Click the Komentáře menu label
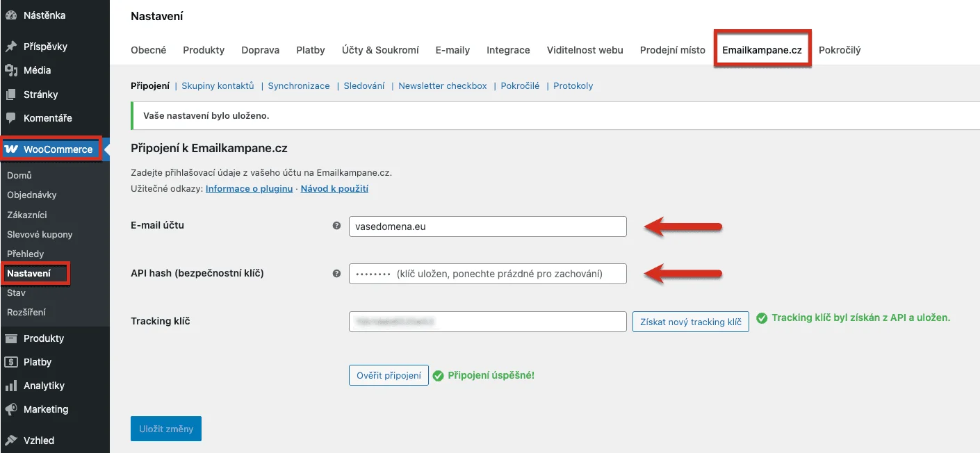The image size is (980, 453). 48,118
